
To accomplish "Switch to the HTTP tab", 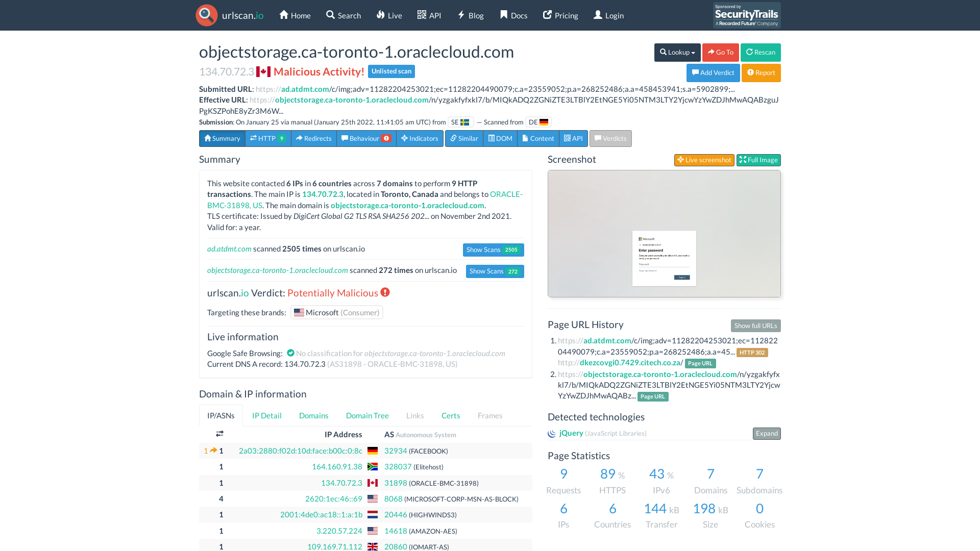I will 268,139.
